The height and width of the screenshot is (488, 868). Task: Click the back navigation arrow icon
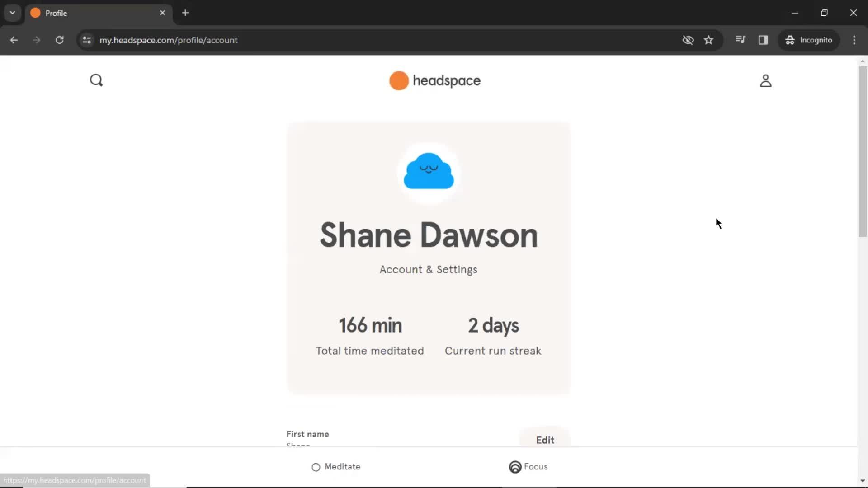coord(13,40)
